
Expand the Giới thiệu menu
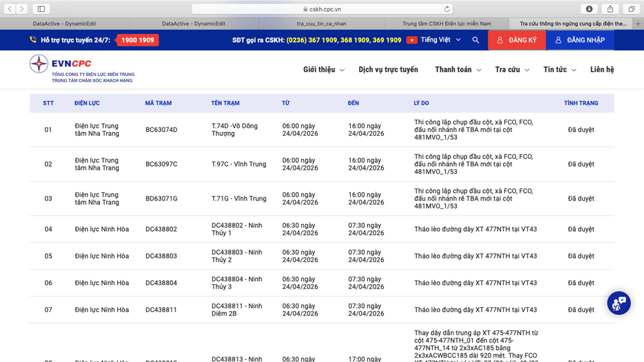click(323, 70)
